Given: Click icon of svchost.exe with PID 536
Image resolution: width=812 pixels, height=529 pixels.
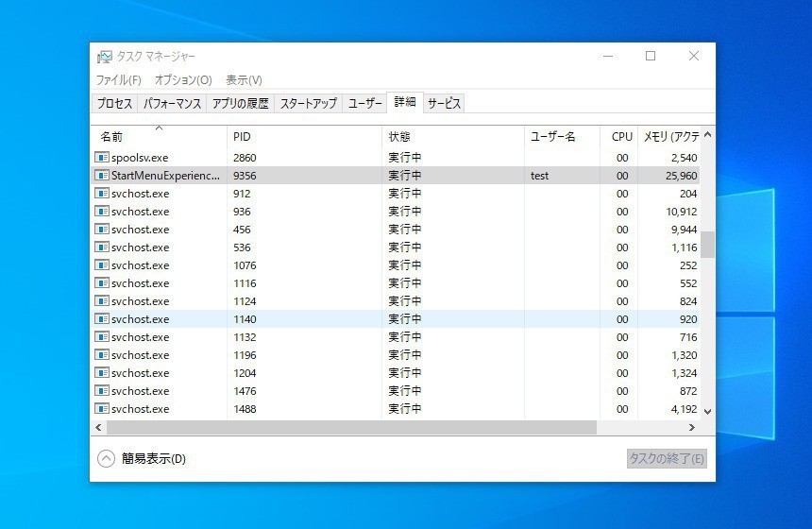Looking at the screenshot, I should point(102,247).
